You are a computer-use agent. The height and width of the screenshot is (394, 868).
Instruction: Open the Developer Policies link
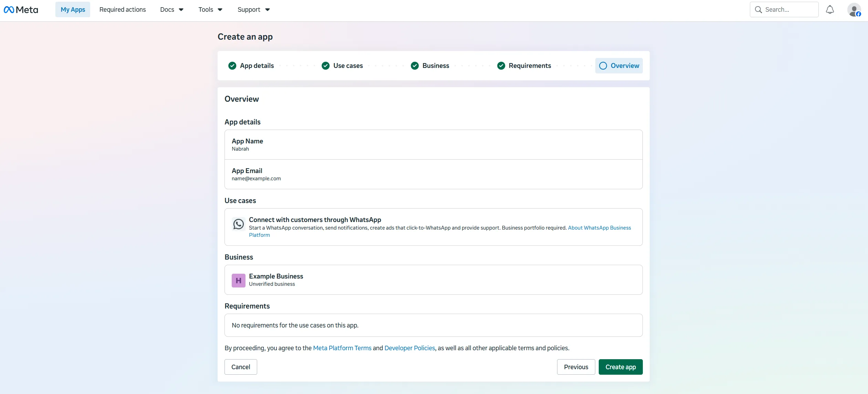click(x=410, y=348)
